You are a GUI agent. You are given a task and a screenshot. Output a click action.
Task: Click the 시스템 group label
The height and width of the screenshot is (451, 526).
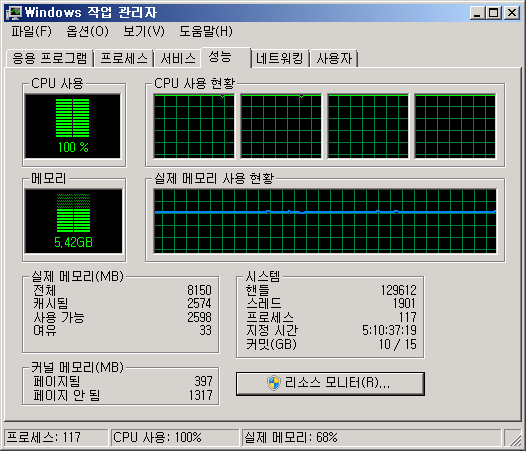[263, 277]
